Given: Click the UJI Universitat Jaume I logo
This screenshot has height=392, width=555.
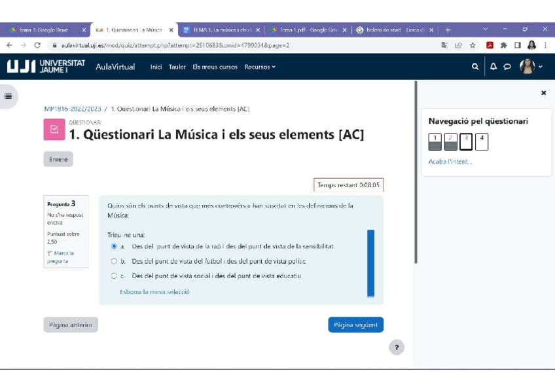Looking at the screenshot, I should coord(46,66).
